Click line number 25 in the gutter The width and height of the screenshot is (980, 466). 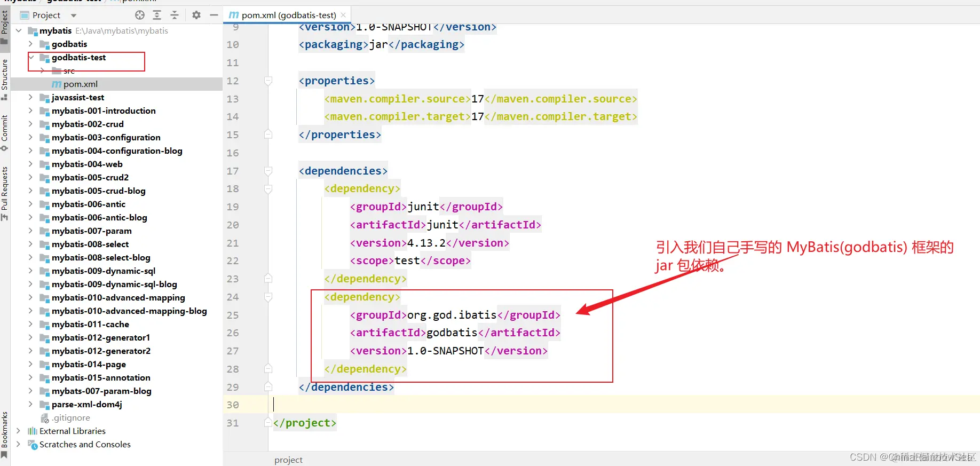pos(233,315)
